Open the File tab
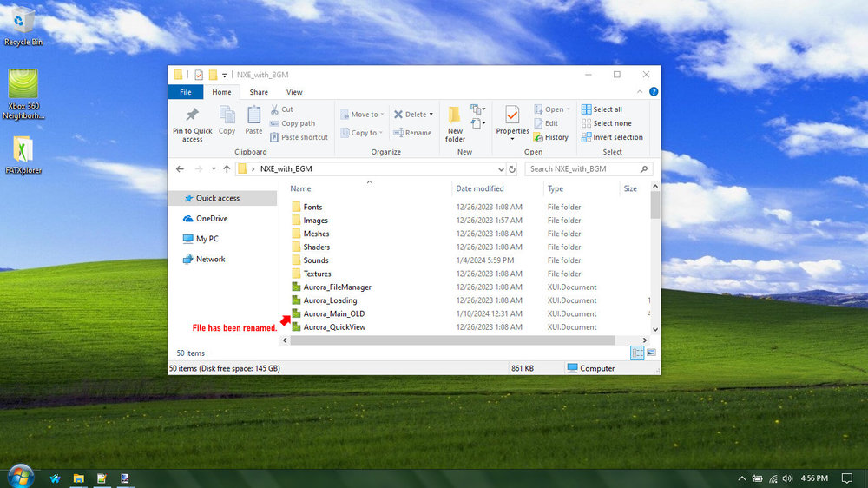 click(x=186, y=92)
